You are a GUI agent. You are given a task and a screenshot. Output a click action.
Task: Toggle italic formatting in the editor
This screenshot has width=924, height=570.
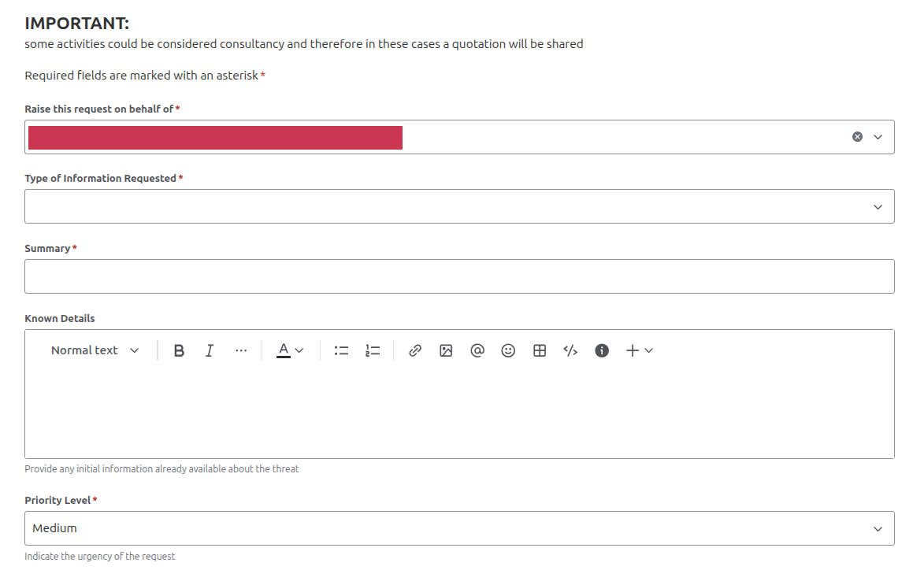210,351
